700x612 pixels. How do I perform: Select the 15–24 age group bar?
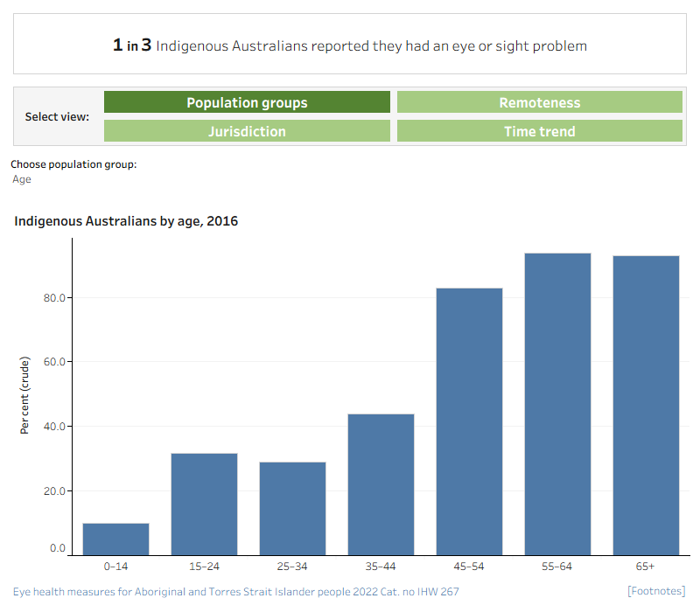204,504
